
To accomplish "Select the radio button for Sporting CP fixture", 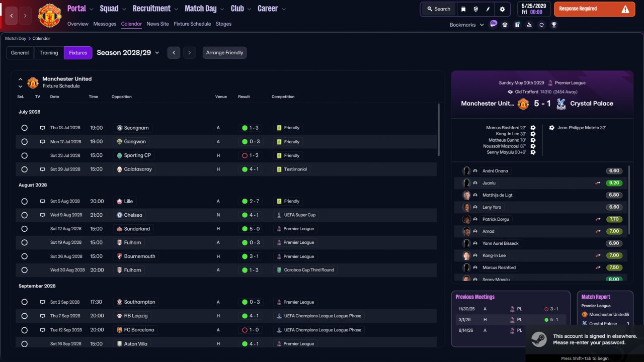I will coord(24,155).
